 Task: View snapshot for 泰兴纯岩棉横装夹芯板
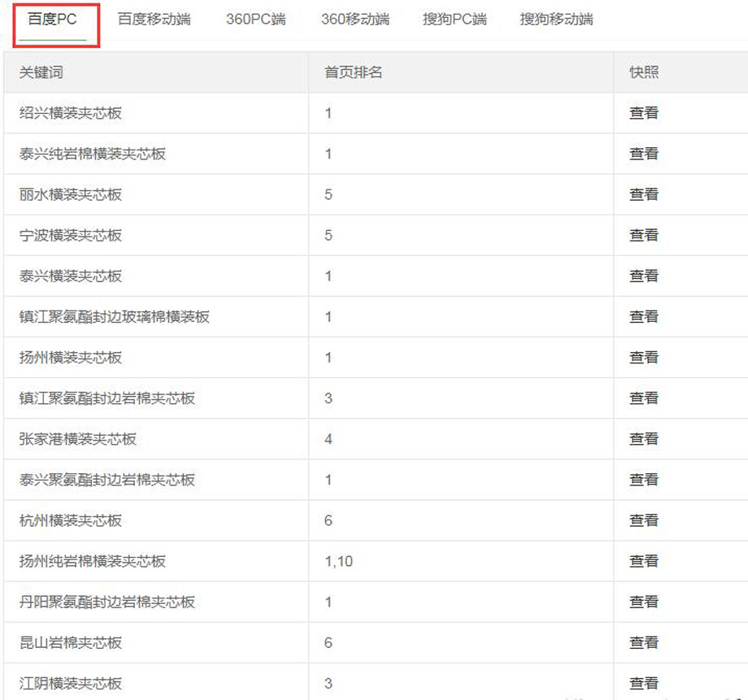[x=643, y=154]
